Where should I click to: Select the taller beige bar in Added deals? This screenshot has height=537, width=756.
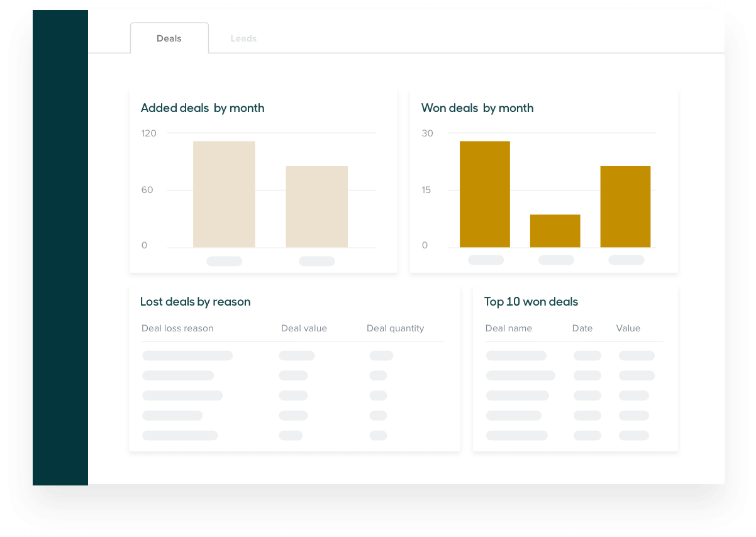224,194
